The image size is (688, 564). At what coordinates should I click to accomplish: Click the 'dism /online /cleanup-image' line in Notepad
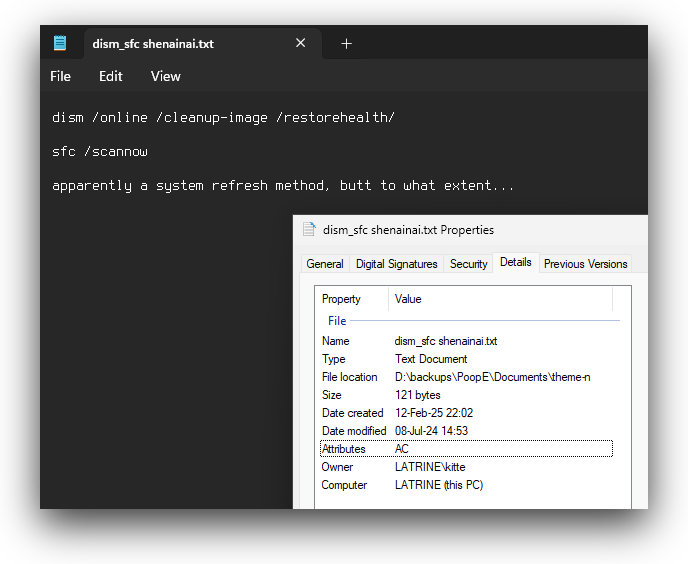pyautogui.click(x=223, y=118)
